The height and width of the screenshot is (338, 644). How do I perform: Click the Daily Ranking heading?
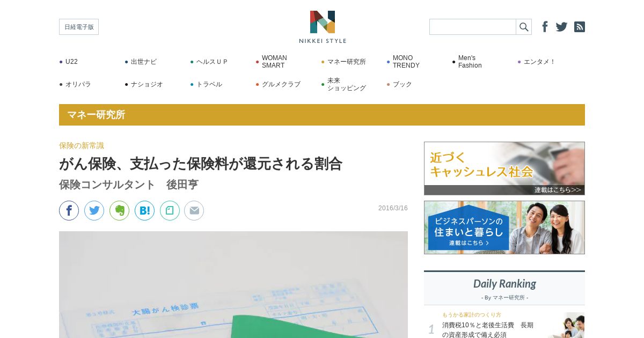tap(504, 284)
